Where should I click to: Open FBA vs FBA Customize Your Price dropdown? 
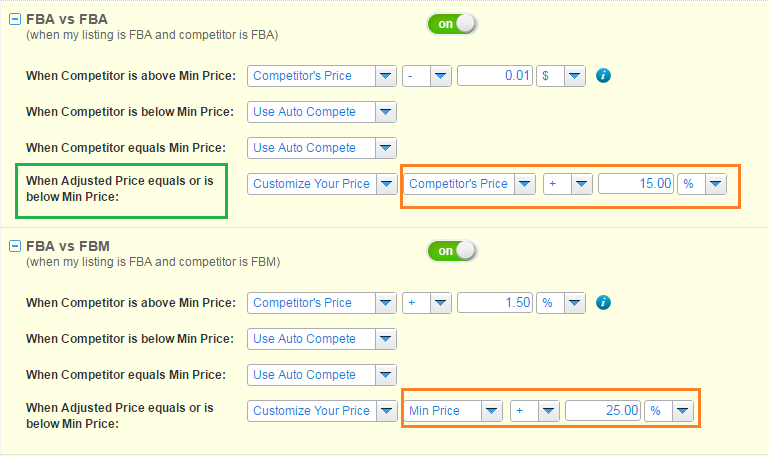tap(385, 184)
